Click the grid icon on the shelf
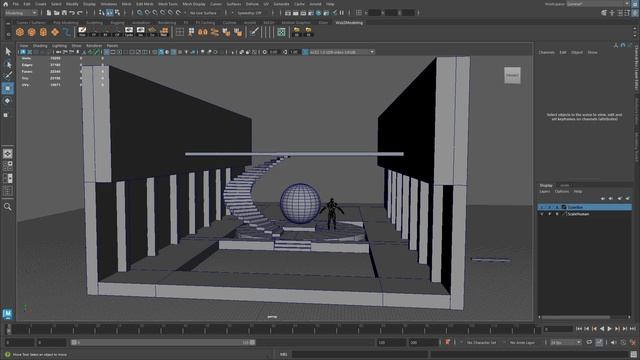Screen dimensions: 640x360 180,32
